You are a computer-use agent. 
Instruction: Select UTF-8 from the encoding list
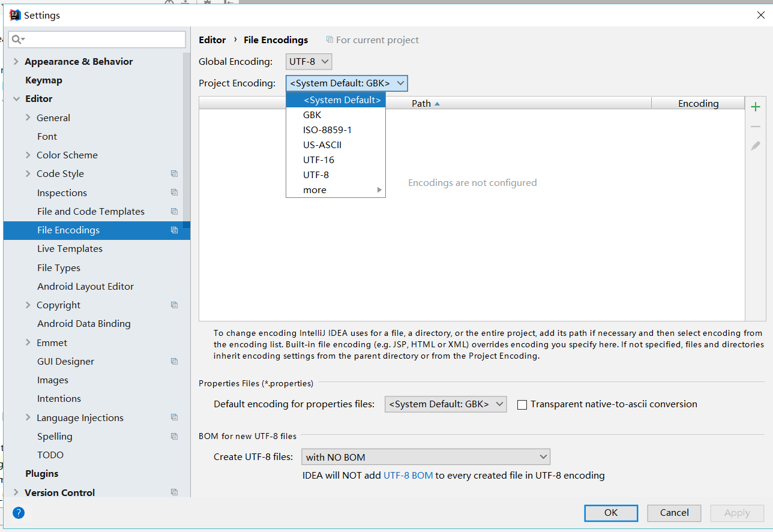point(335,175)
